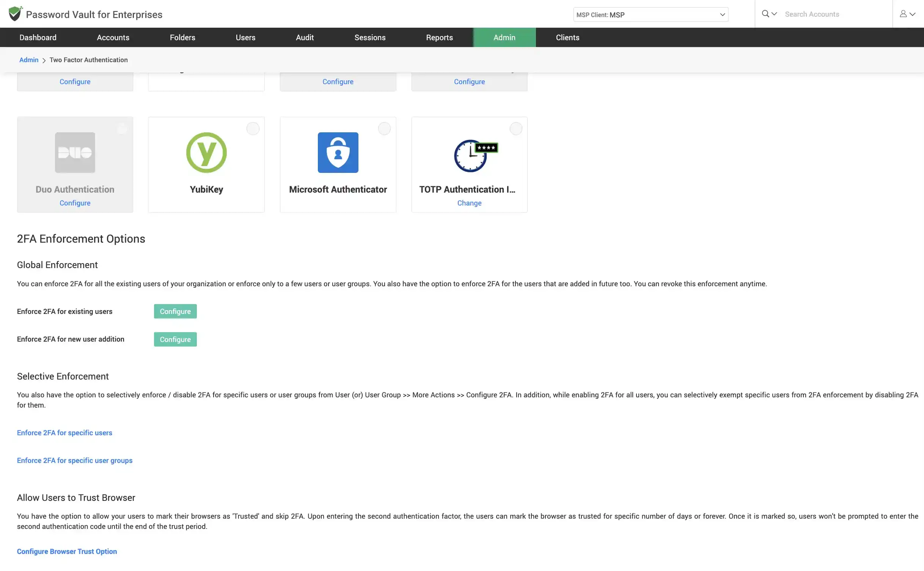This screenshot has height=571, width=924.
Task: Click Configure under Duo Authentication
Action: coord(75,203)
